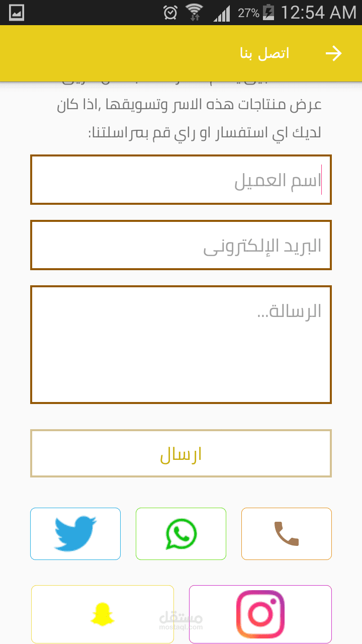Tap the back arrow in header
This screenshot has width=362, height=644.
click(x=334, y=53)
